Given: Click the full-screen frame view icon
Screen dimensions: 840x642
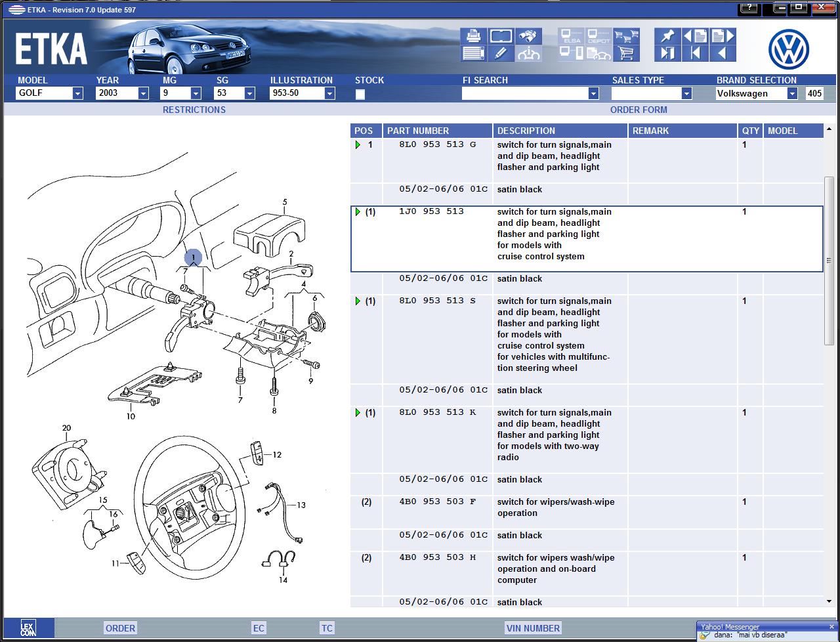Looking at the screenshot, I should [501, 36].
